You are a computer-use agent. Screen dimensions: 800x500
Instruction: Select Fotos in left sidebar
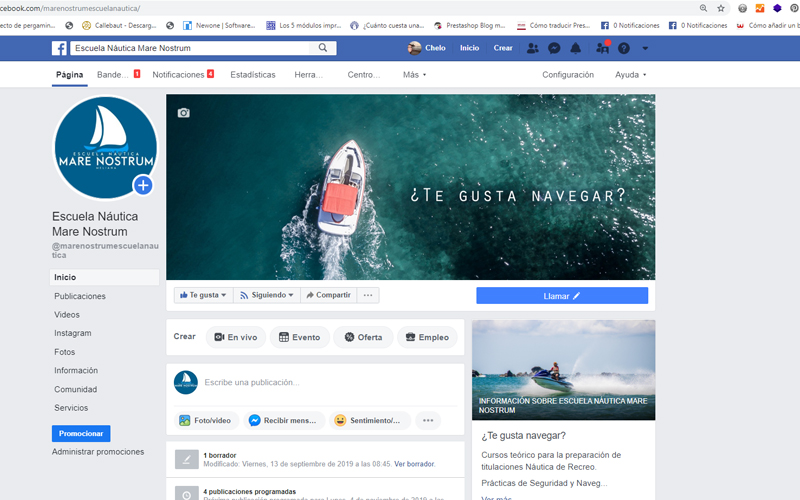[x=65, y=352]
